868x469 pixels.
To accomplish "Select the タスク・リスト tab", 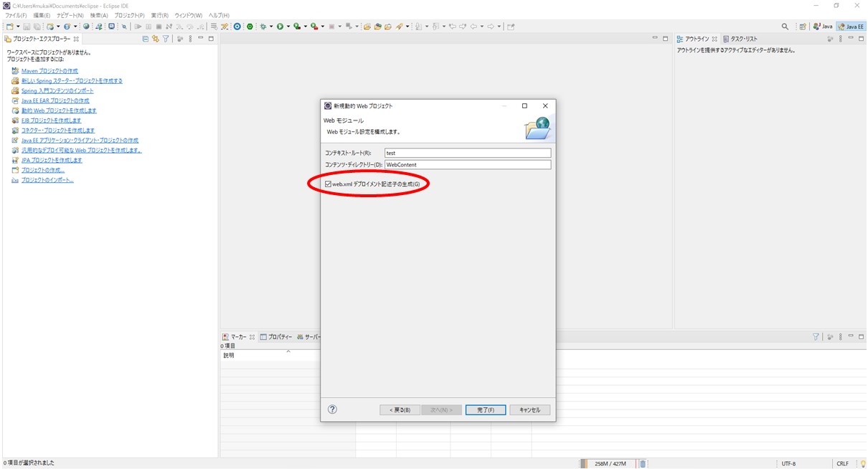I will click(740, 39).
